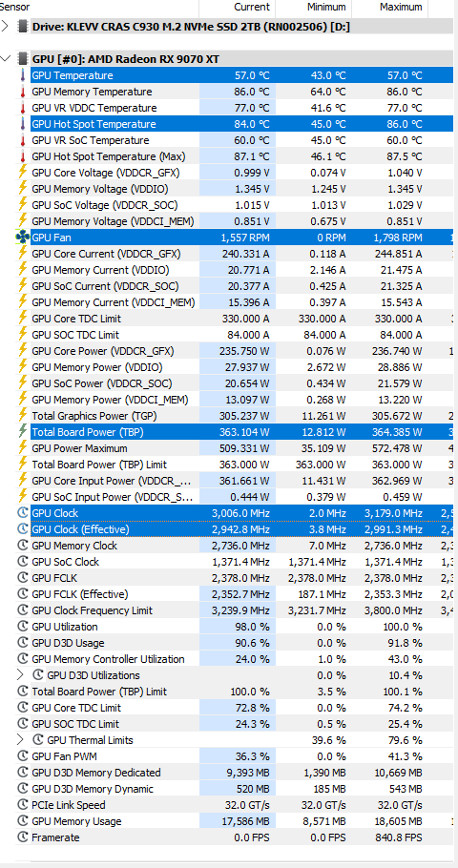The height and width of the screenshot is (868, 458).
Task: Click drive icon of KLEVV CRAS C930 row
Action: pos(23,26)
